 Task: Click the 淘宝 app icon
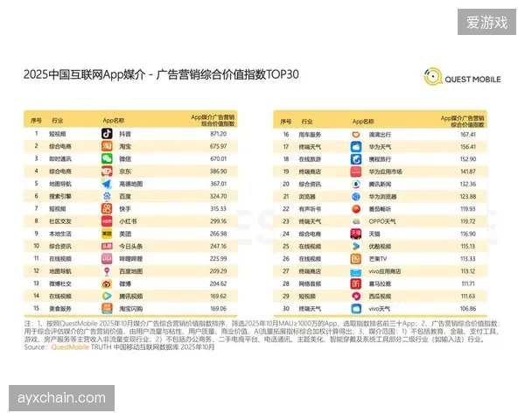tap(107, 146)
